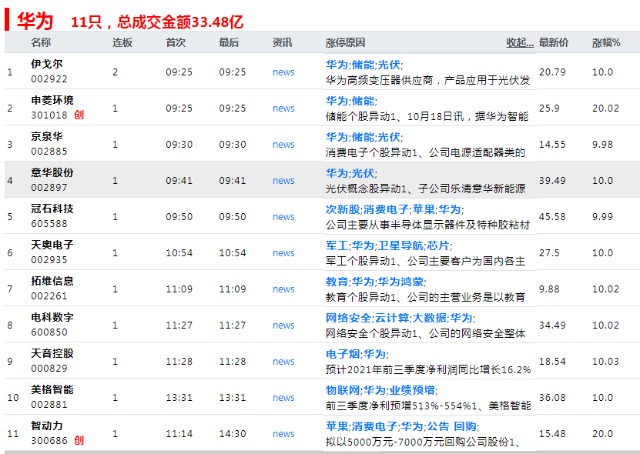The height and width of the screenshot is (454, 640).
Task: Sort by the 最后 column header
Action: pyautogui.click(x=229, y=42)
